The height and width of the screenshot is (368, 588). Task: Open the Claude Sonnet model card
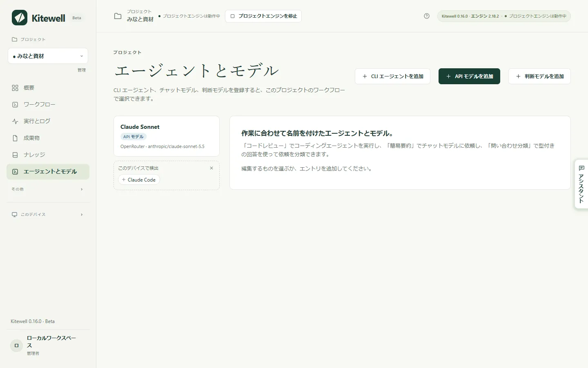(167, 136)
